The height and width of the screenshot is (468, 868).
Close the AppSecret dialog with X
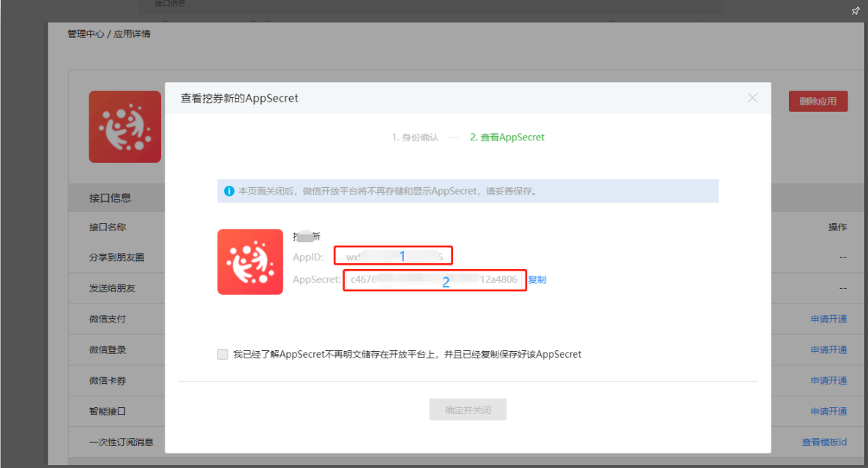(x=752, y=98)
